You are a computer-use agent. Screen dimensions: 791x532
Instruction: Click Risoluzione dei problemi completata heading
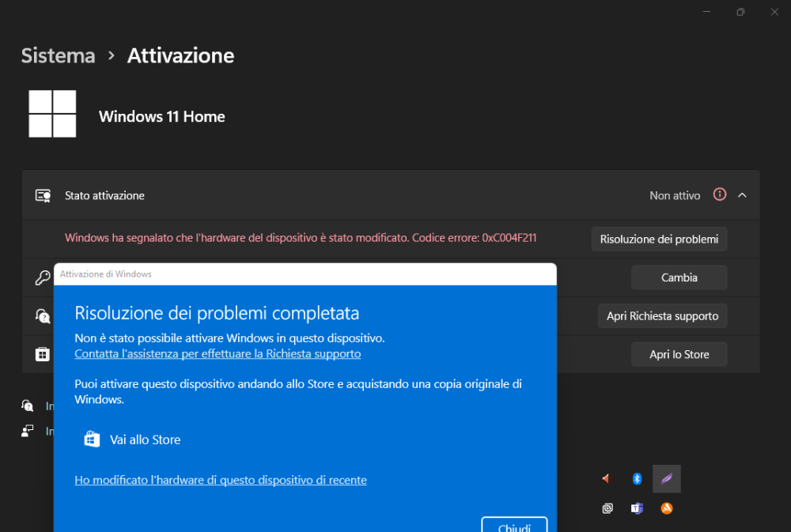coord(217,313)
